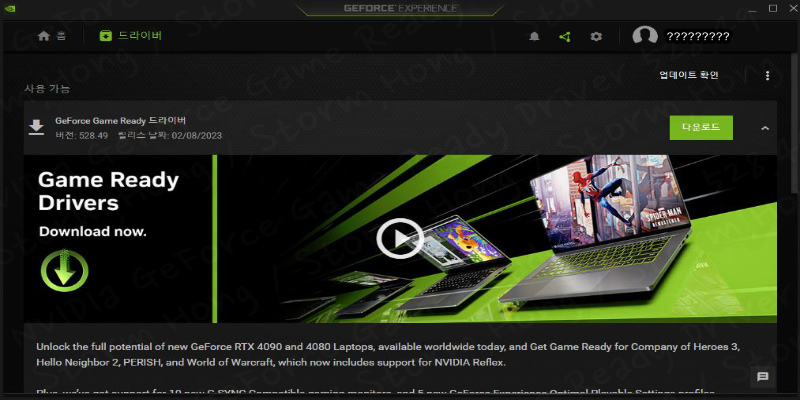This screenshot has height=400, width=800.
Task: Click the Spider-Man laptop banner image
Action: pos(610,228)
